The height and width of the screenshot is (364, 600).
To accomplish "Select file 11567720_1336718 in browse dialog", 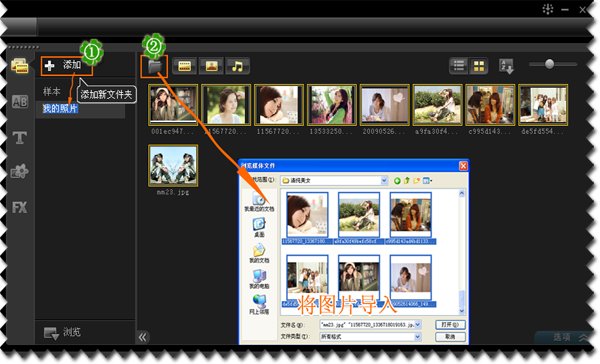I will coord(307,218).
